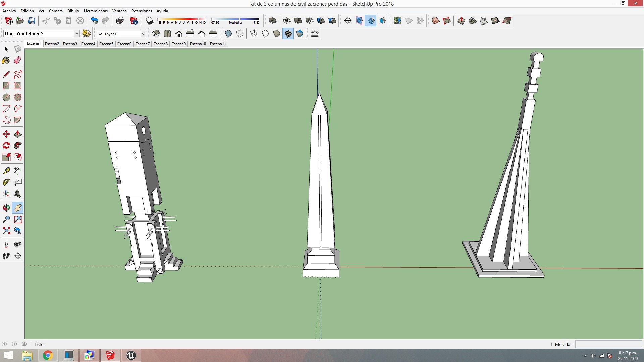Open the Windows Start button
Image resolution: width=644 pixels, height=362 pixels.
coord(8,355)
